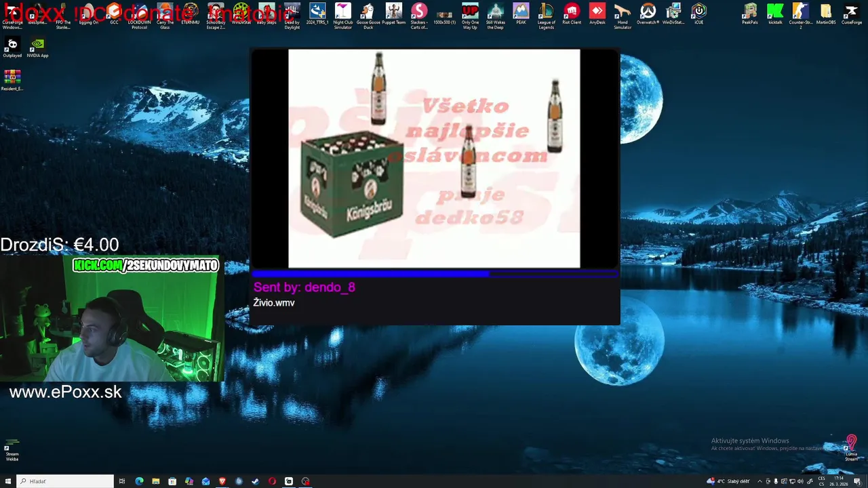Open Egging On desktop shortcut

88,14
